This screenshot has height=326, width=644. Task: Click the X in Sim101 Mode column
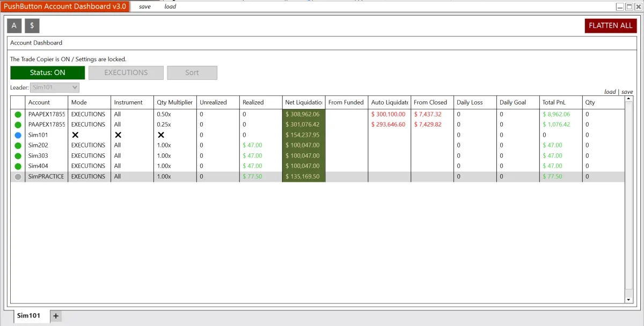(75, 135)
